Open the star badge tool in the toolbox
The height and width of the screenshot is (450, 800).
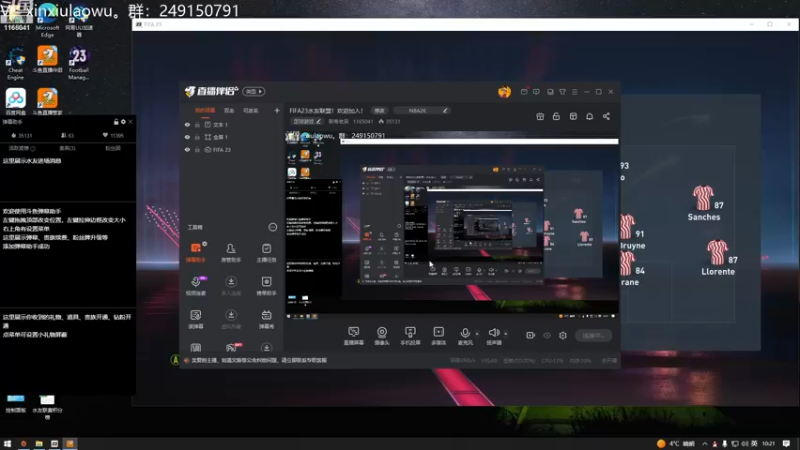tap(266, 285)
